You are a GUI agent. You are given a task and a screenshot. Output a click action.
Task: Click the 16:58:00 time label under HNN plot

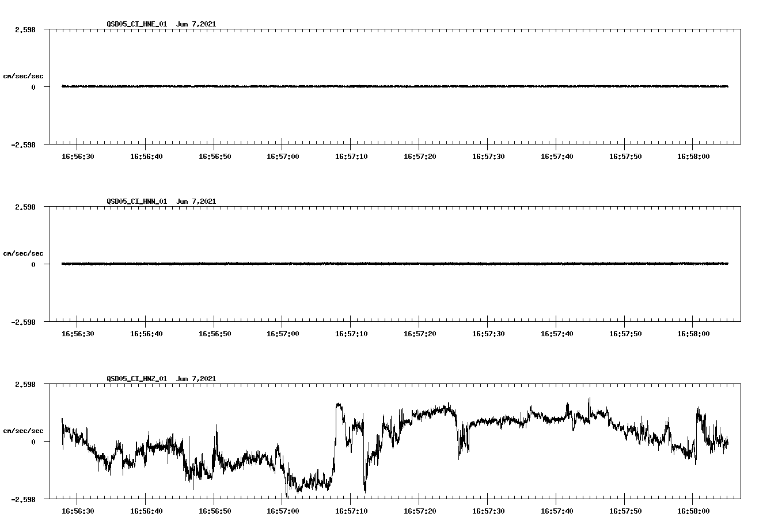[693, 334]
